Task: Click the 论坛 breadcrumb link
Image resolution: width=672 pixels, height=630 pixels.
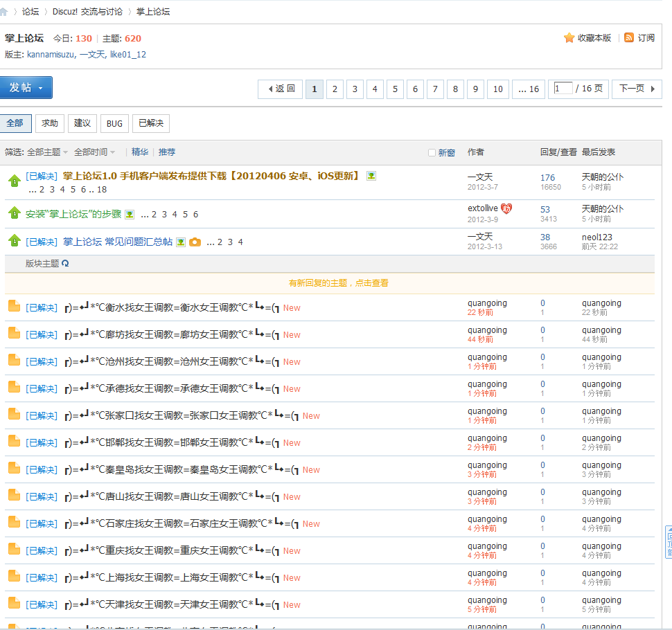Action: click(30, 12)
